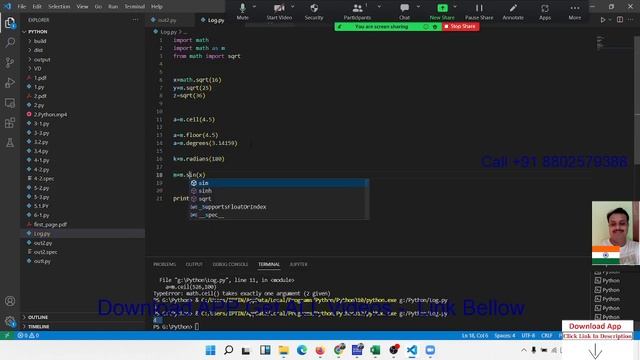Open the Testing flask view
640x360 pixels.
pos(10,142)
